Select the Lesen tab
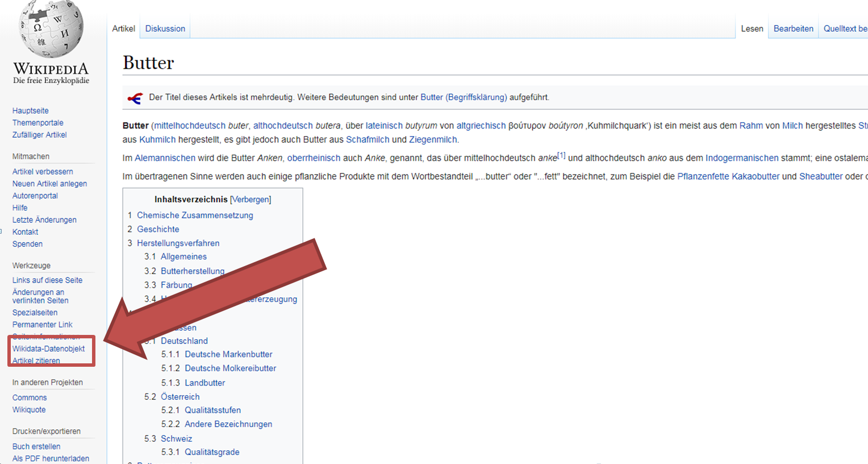The image size is (868, 464). [x=752, y=28]
